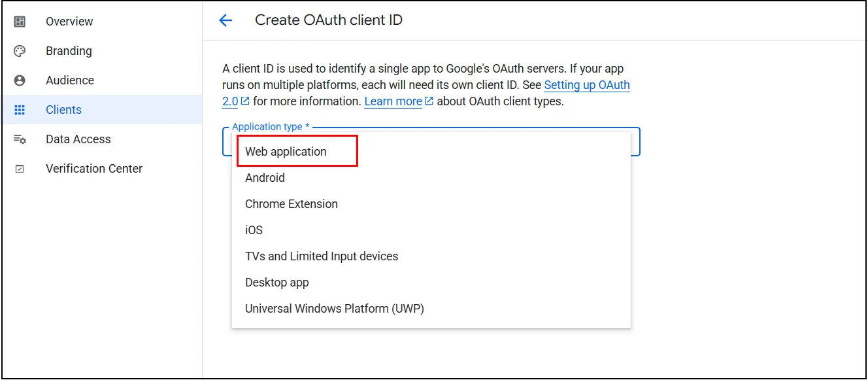
Task: Select TVs and Limited Input devices
Action: [x=431, y=256]
